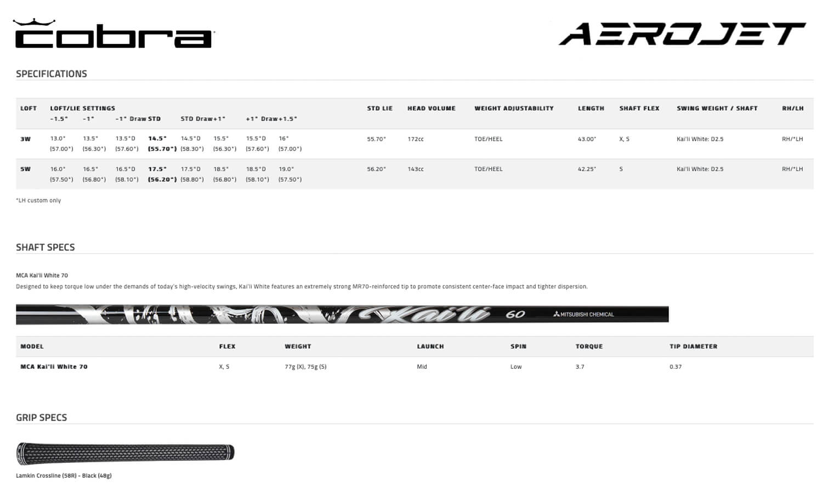Click the LH custom only footnote

tap(38, 201)
